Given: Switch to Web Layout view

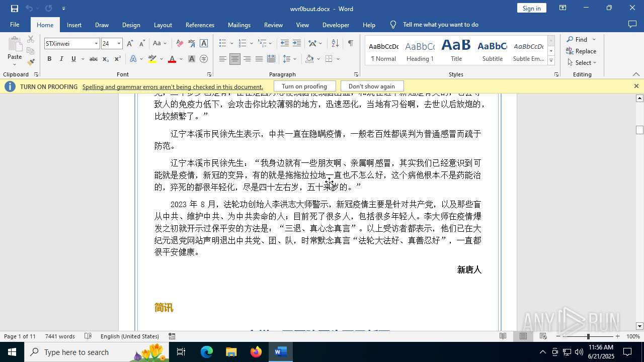Looking at the screenshot, I should pos(543,336).
